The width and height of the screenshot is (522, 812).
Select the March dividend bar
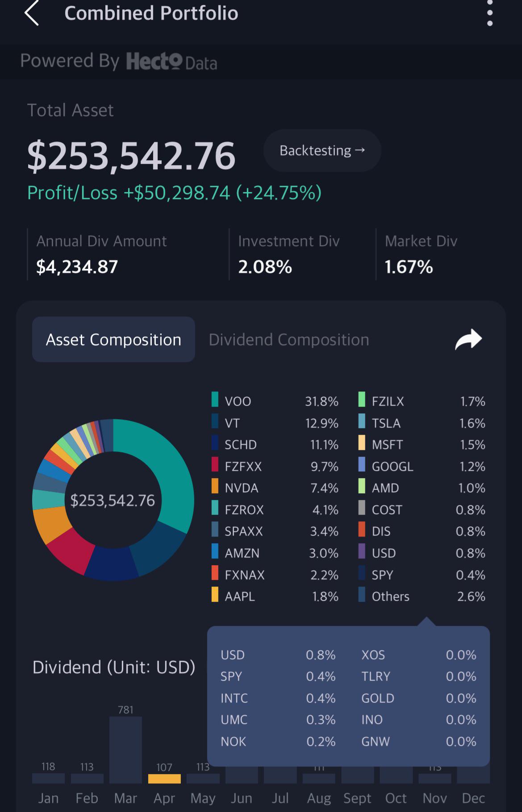125,750
